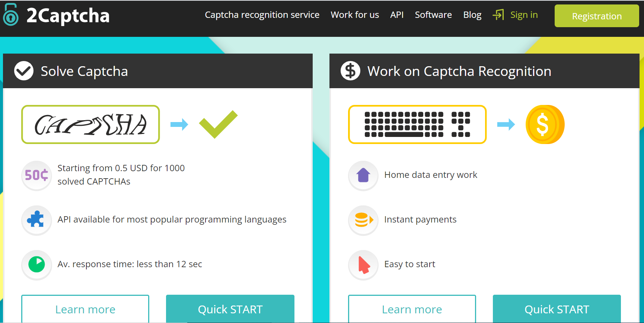The image size is (644, 323).
Task: Open the Software navigation item
Action: click(433, 15)
